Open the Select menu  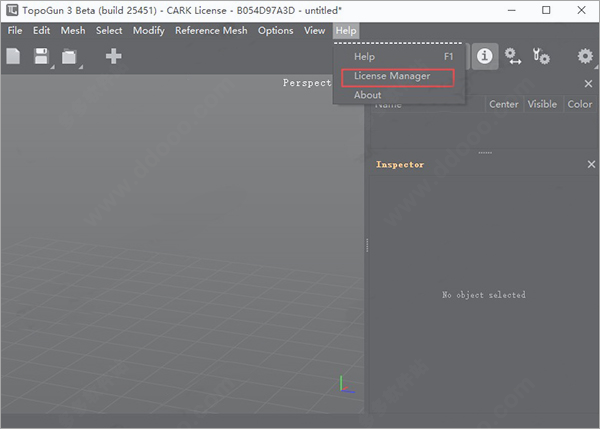pos(109,31)
